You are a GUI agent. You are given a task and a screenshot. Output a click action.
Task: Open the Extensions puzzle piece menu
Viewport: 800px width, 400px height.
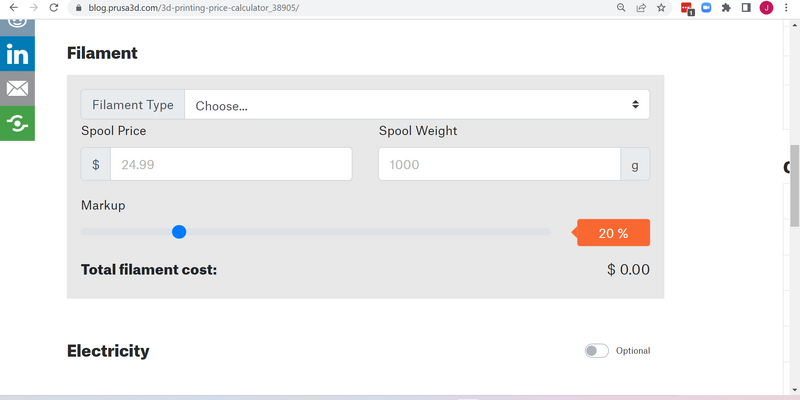pos(726,8)
